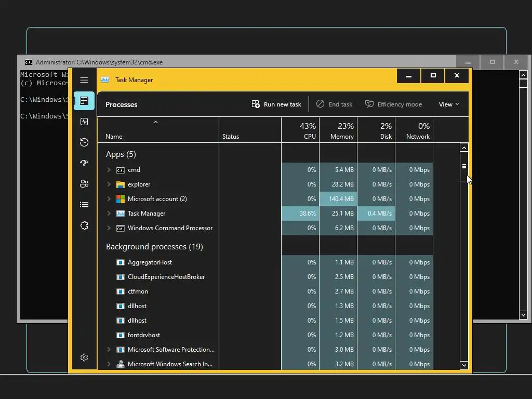
Task: Click the 0.4 MB/s disk cell
Action: (x=376, y=214)
